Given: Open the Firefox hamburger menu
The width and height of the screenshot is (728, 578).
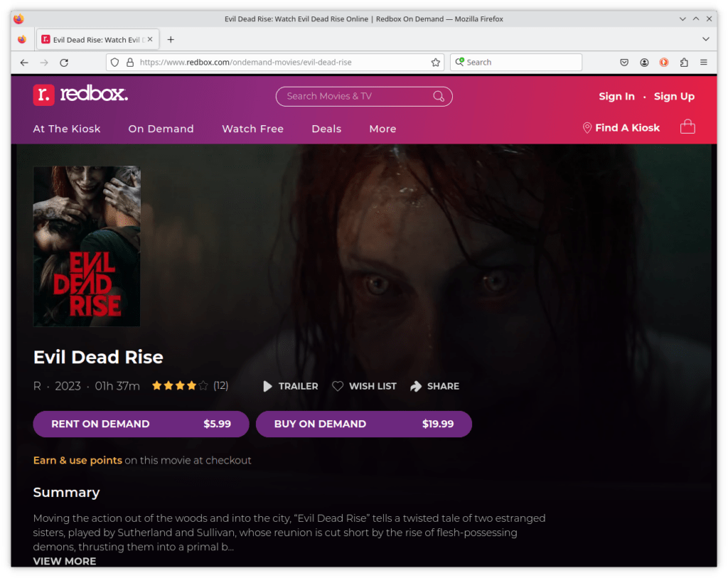Looking at the screenshot, I should (703, 63).
